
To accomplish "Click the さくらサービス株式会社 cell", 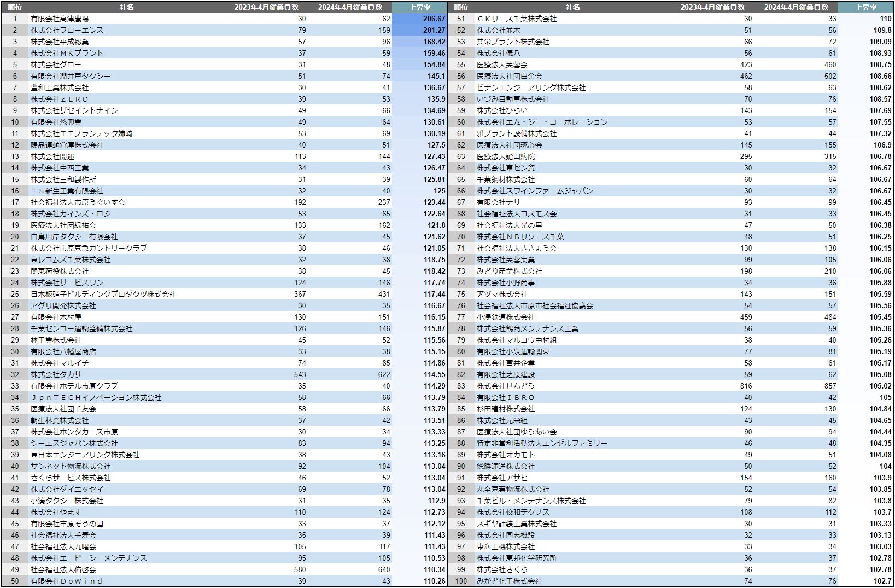I will tap(71, 478).
